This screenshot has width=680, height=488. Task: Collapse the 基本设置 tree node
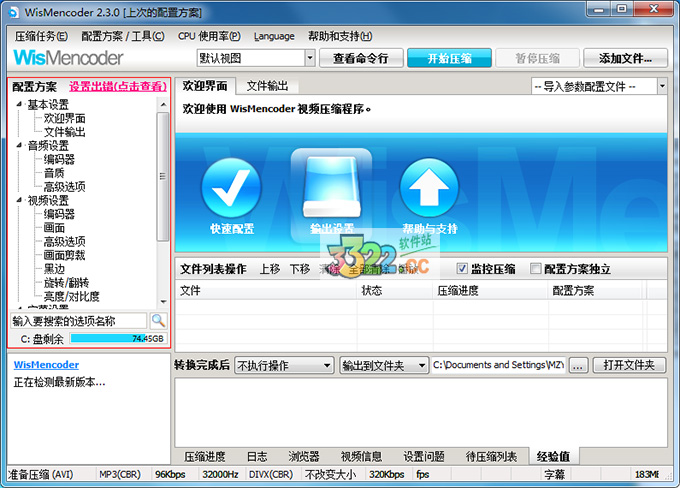pyautogui.click(x=19, y=104)
